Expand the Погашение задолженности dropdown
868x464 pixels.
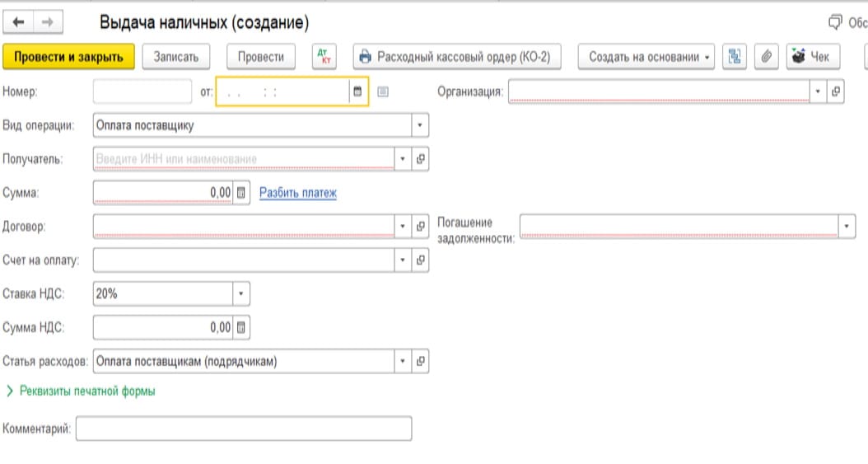847,226
